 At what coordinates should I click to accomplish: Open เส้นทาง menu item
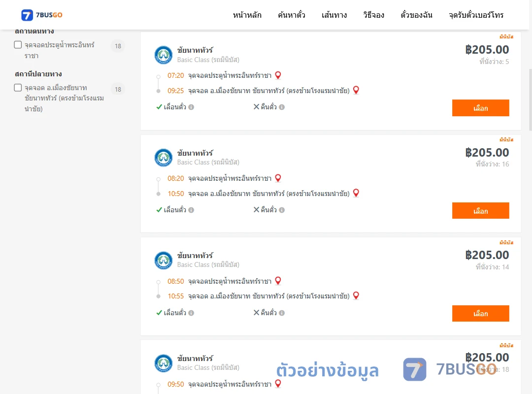pyautogui.click(x=334, y=15)
